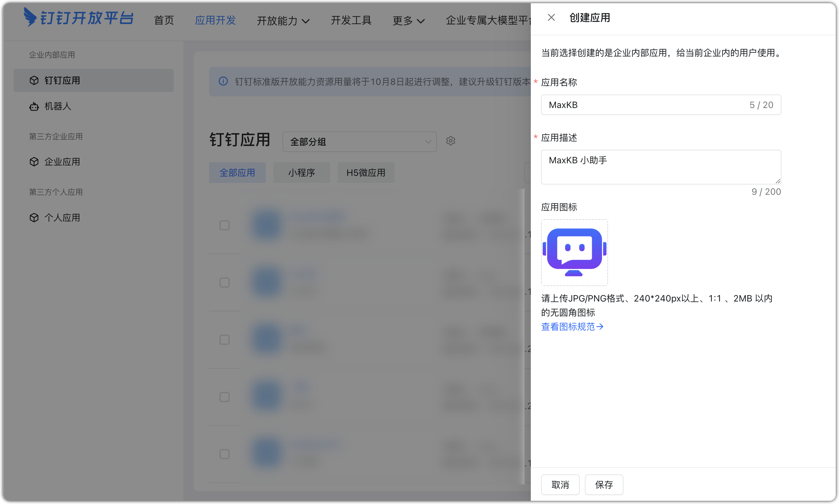
Task: Click the gear settings icon beside group dropdown
Action: tap(451, 140)
